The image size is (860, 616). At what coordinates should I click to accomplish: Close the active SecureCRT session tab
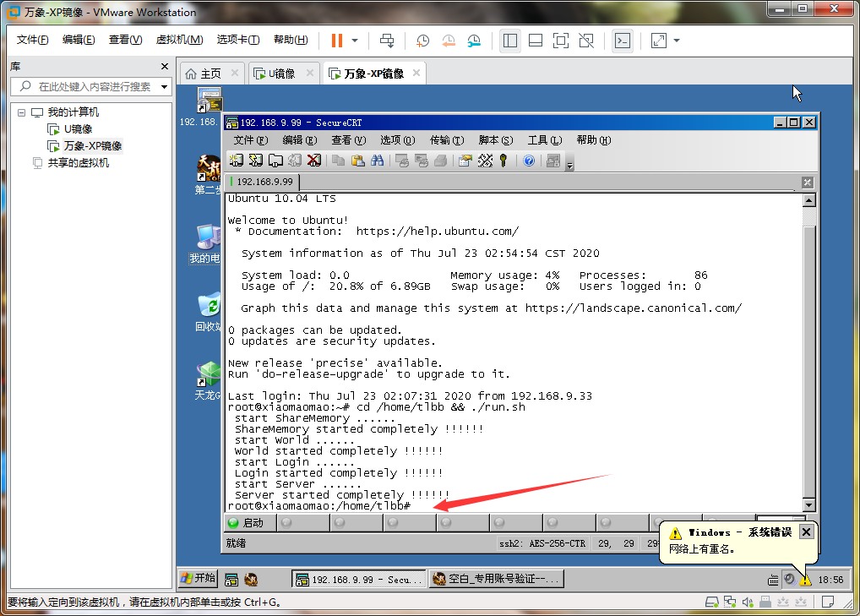pyautogui.click(x=808, y=183)
